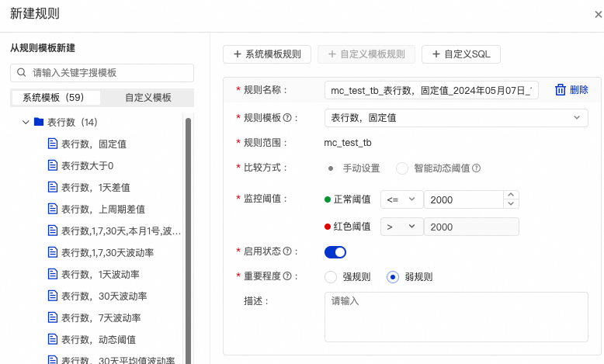604x364 pixels.
Task: Click the plus icon on 系统模板规则 button
Action: click(238, 54)
